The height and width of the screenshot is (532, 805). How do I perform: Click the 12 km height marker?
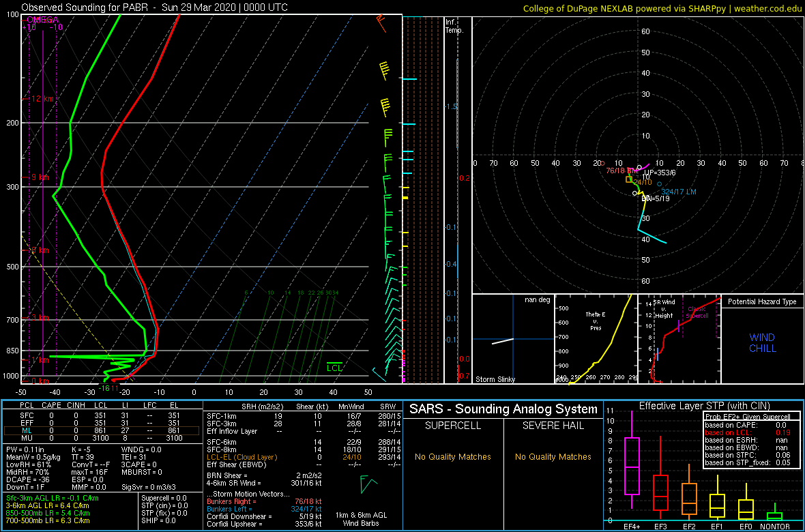(42, 98)
